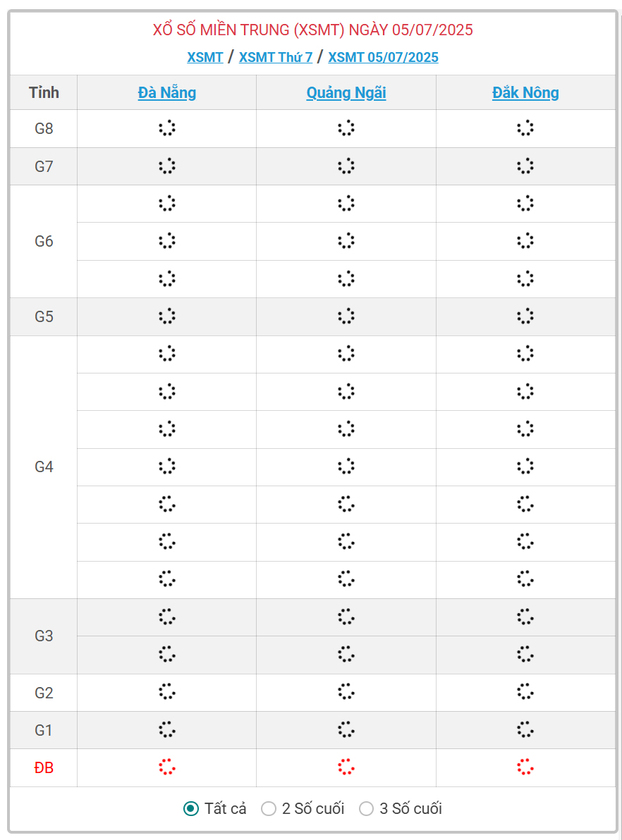Open the XSMT breadcrumb link
This screenshot has width=622, height=840.
pos(205,57)
